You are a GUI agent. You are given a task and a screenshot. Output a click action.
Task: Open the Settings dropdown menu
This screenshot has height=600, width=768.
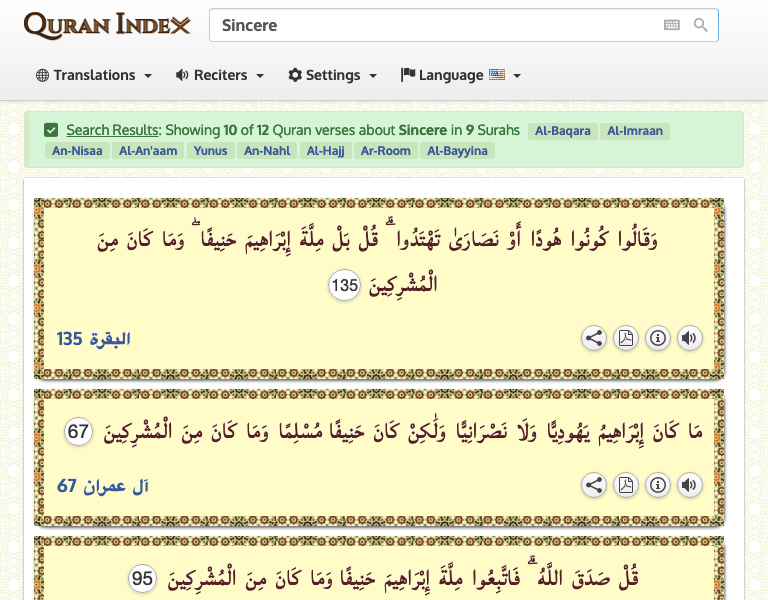coord(333,75)
